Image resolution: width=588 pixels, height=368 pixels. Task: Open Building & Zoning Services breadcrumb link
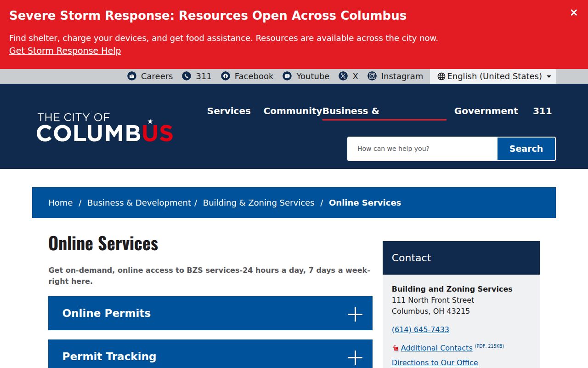pos(259,203)
